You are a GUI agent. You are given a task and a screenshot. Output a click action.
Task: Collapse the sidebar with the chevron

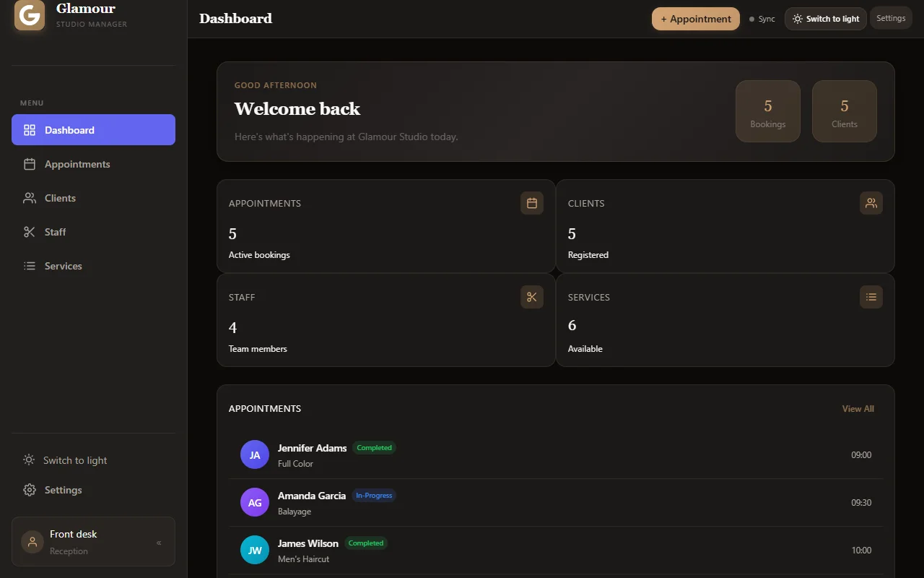[159, 543]
